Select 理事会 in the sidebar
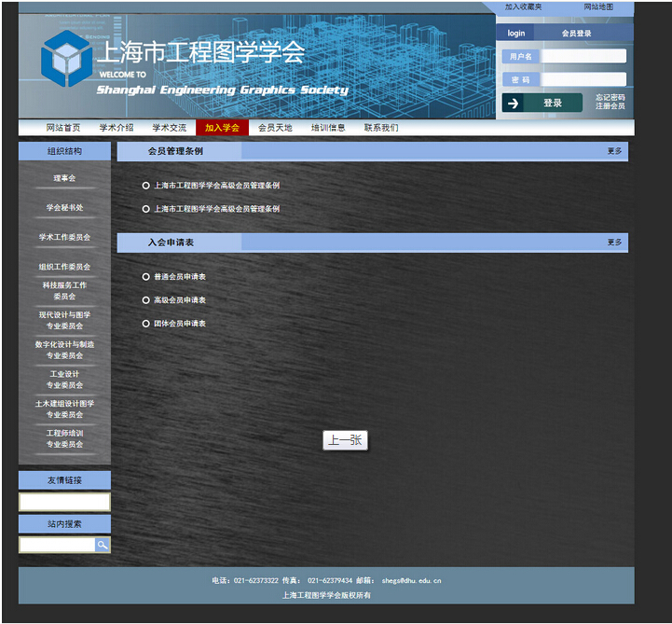 click(64, 178)
